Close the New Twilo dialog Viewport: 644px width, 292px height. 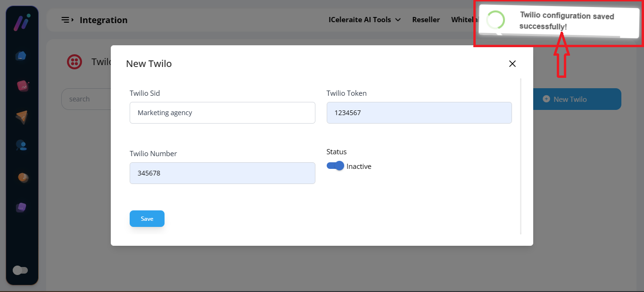click(512, 64)
